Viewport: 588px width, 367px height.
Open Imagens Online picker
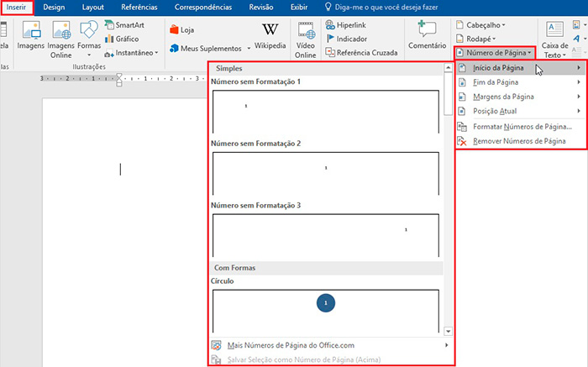click(60, 38)
